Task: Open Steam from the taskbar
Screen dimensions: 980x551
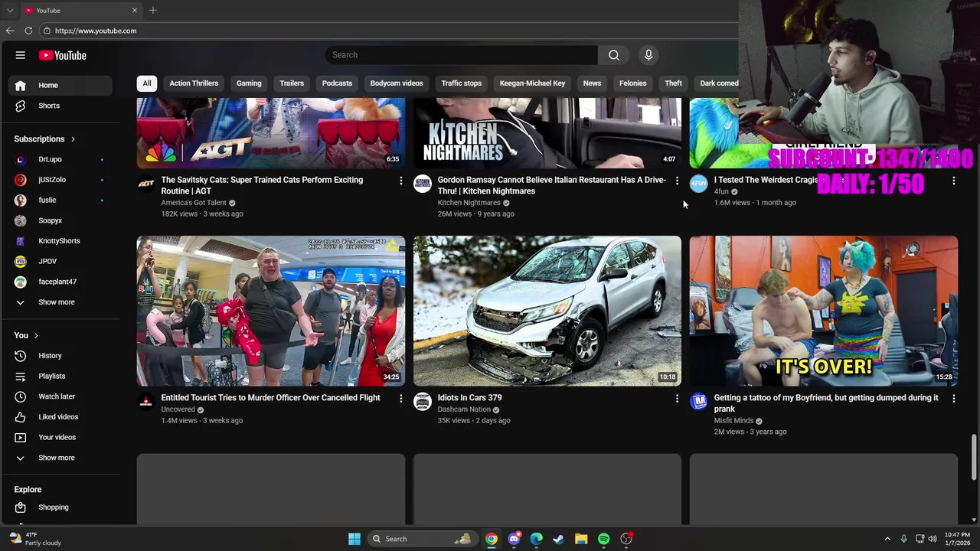Action: 559,539
